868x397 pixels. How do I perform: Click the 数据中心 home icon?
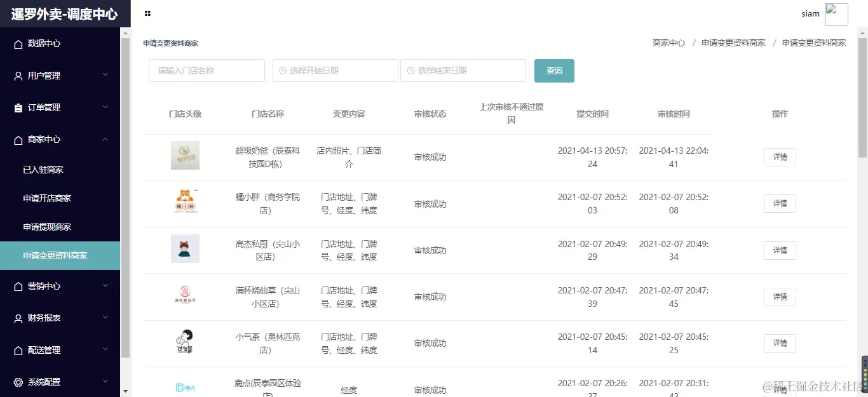click(x=18, y=44)
